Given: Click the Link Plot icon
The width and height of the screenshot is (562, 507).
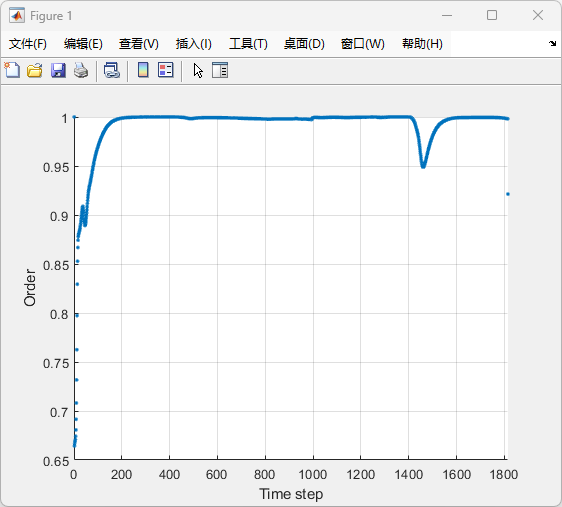Looking at the screenshot, I should click(112, 70).
